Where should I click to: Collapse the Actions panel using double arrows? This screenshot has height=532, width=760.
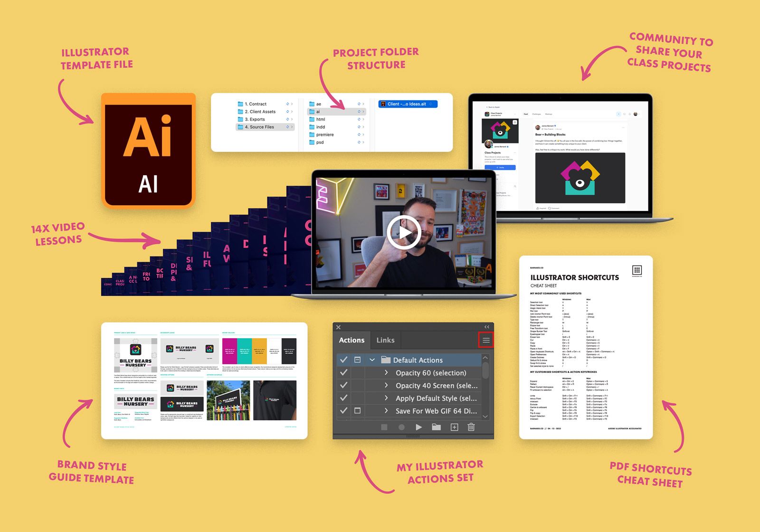click(487, 327)
